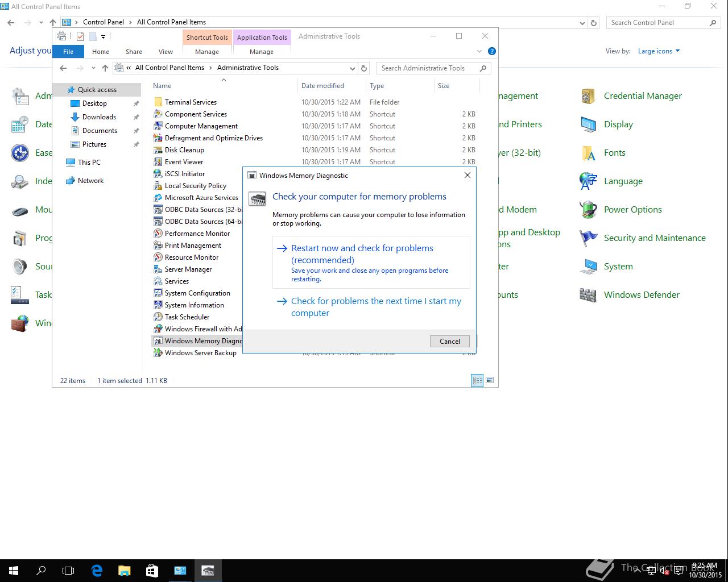
Task: Open Display in Control Panel
Action: coord(607,124)
